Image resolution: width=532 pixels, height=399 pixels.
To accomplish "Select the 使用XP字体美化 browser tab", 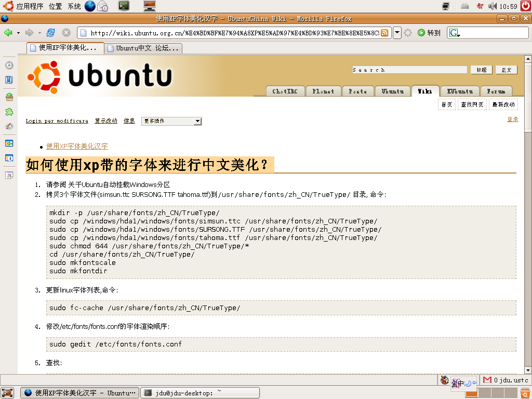I will click(65, 48).
